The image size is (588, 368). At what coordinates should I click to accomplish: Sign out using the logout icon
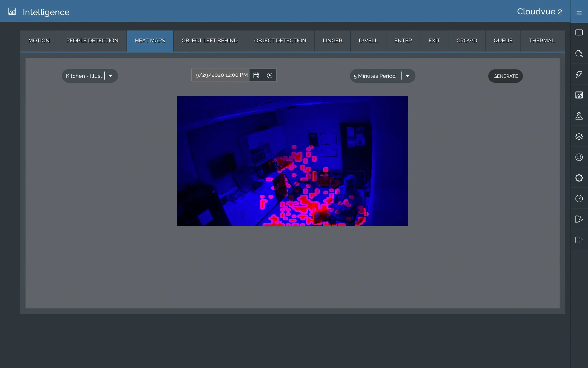[x=579, y=240]
